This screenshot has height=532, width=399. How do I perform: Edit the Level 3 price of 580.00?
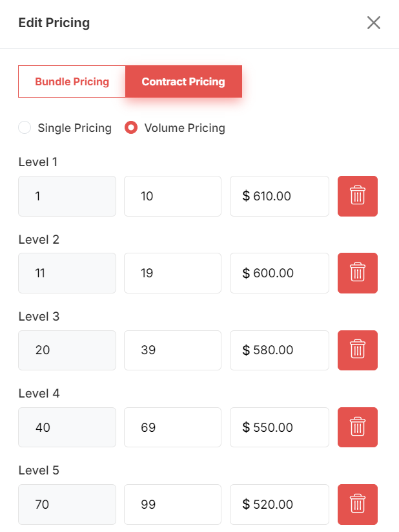click(x=279, y=350)
